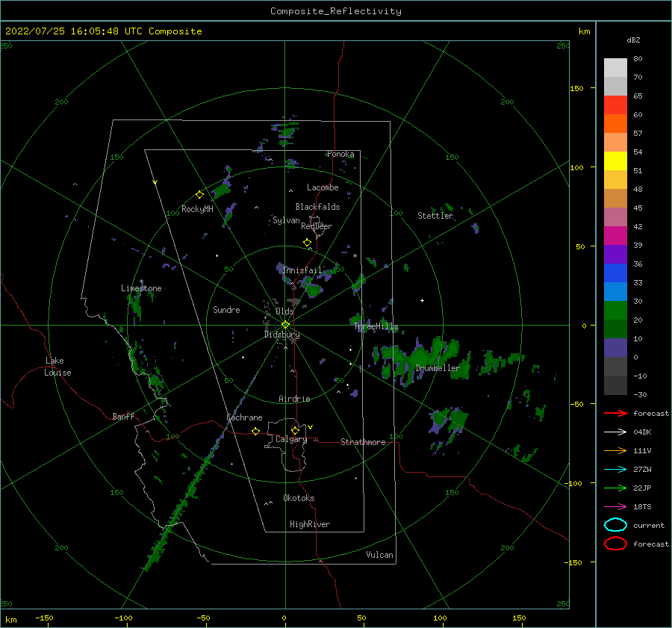Click the magenta 18TS arrow icon

[615, 507]
